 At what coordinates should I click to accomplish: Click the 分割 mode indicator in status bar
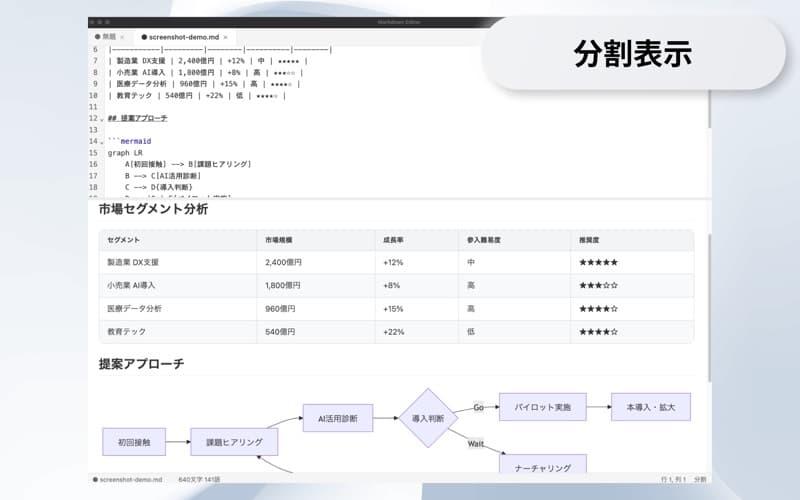(701, 480)
